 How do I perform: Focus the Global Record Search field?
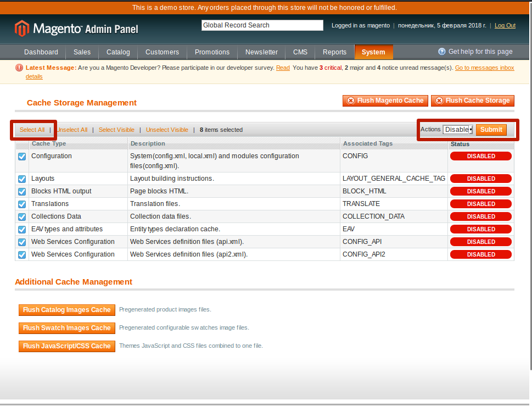(x=262, y=25)
